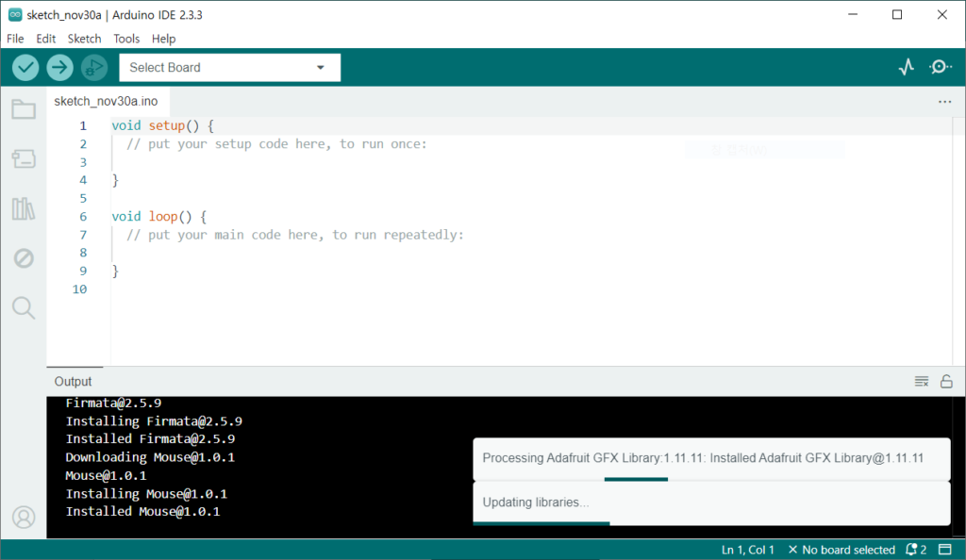Open the Tools menu

(126, 39)
